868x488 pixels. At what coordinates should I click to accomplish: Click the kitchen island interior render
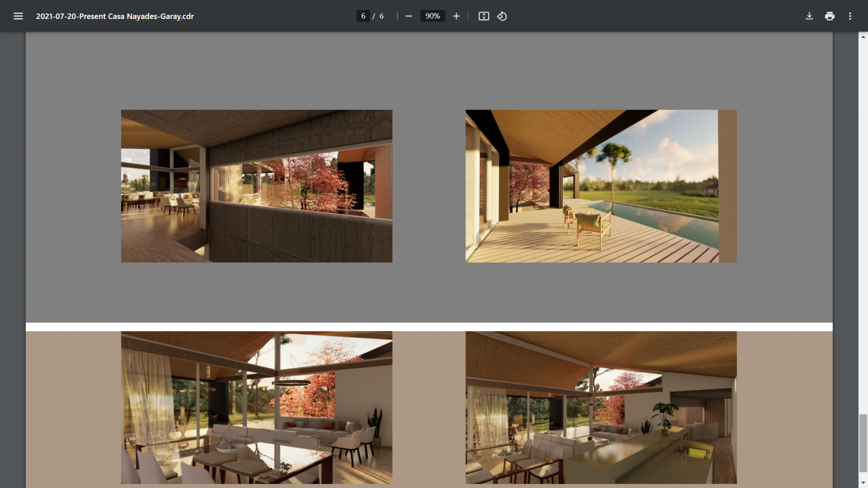601,407
